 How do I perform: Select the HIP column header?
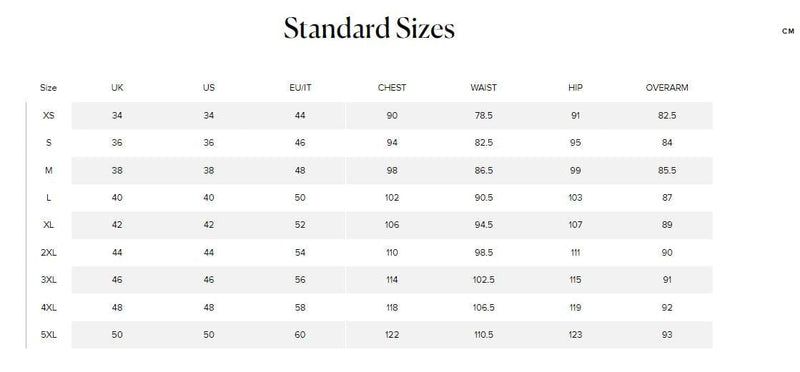[576, 88]
